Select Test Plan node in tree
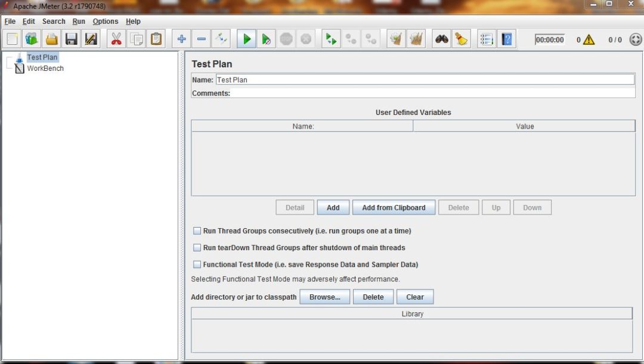The height and width of the screenshot is (364, 644). pyautogui.click(x=42, y=57)
